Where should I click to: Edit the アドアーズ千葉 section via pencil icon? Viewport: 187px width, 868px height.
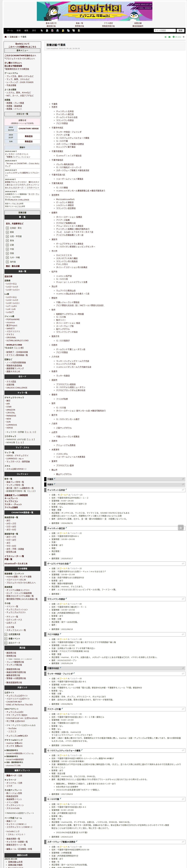[x=62, y=709]
